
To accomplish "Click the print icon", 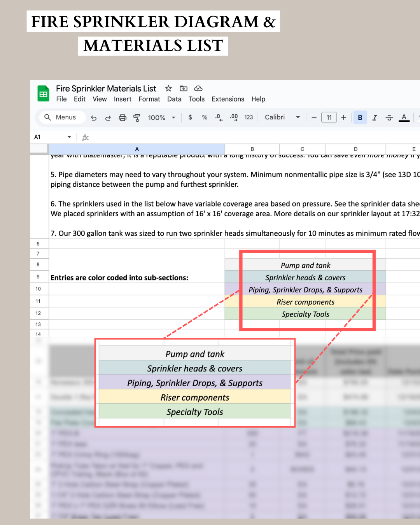I will pos(122,118).
